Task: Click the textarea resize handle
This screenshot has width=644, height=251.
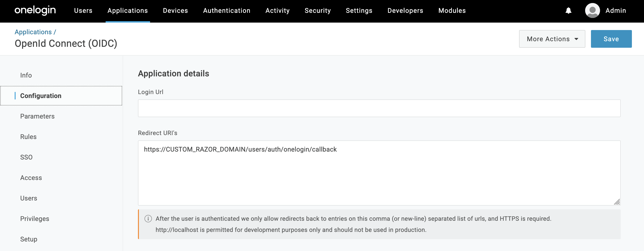Action: pos(617,202)
